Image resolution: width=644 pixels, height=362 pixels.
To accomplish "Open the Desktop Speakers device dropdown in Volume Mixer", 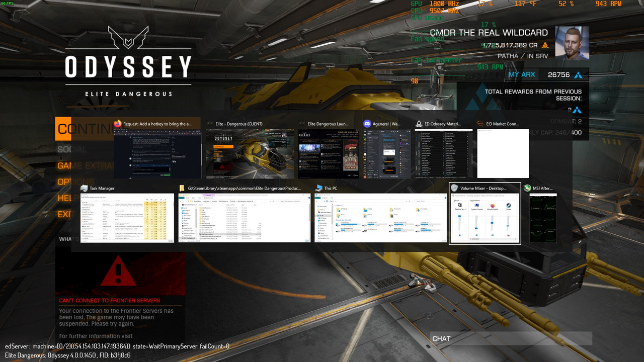I will [x=465, y=209].
